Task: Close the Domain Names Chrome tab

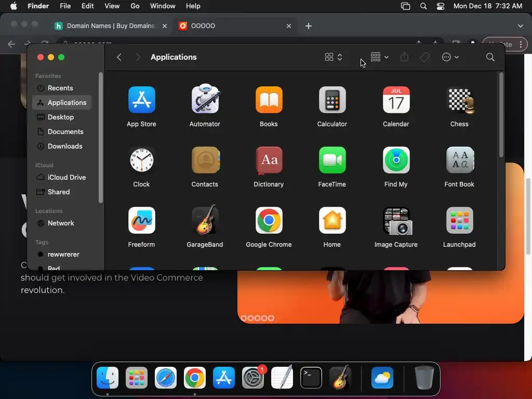Action: click(165, 26)
